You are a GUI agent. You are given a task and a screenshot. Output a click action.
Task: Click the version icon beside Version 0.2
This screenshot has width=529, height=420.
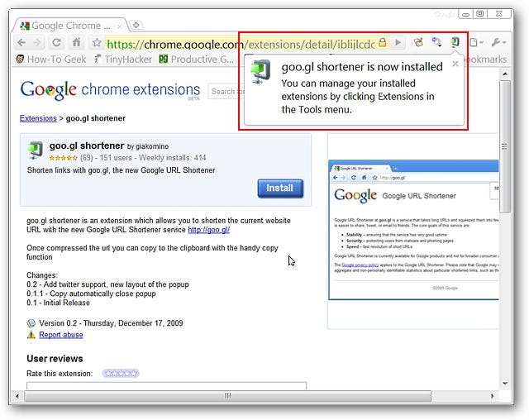click(x=31, y=323)
